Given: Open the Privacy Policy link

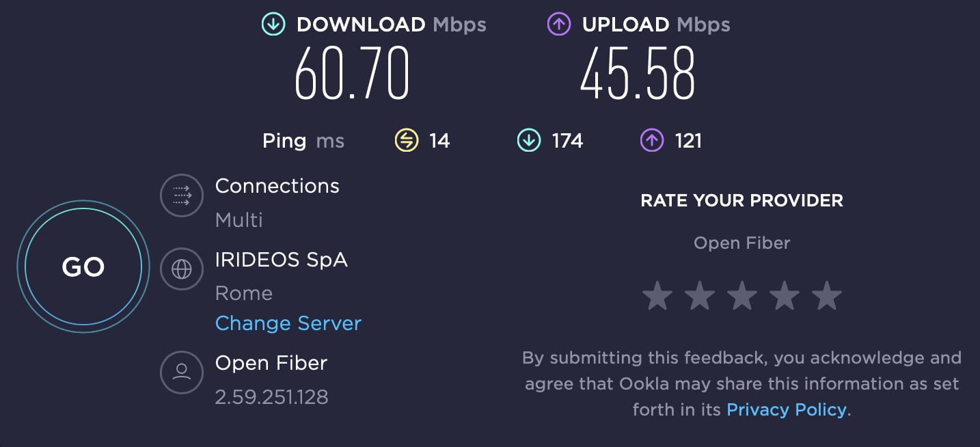Looking at the screenshot, I should (787, 409).
